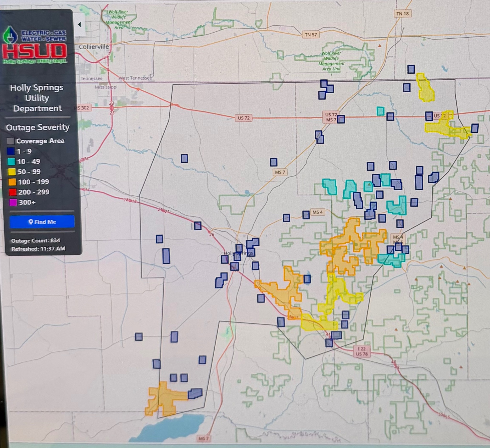Click the US 72 MS 7 combined shield
Image resolution: width=490 pixels, height=448 pixels.
pyautogui.click(x=331, y=117)
